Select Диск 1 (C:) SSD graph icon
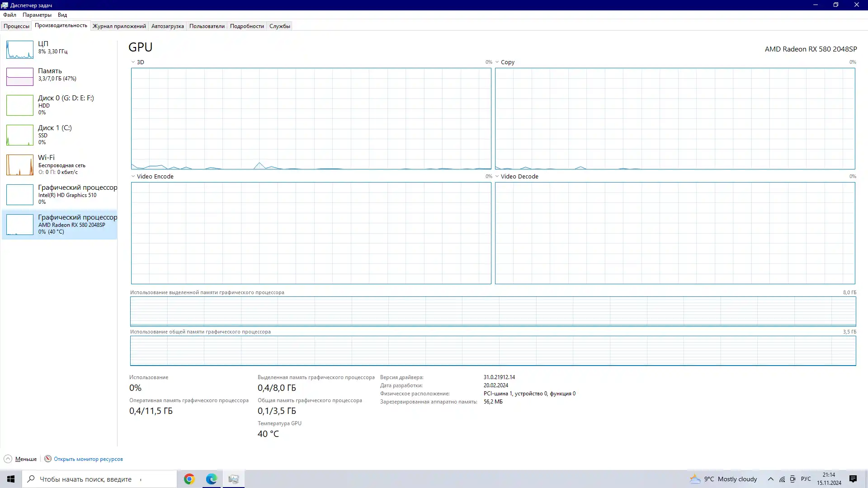The image size is (868, 488). (x=20, y=135)
